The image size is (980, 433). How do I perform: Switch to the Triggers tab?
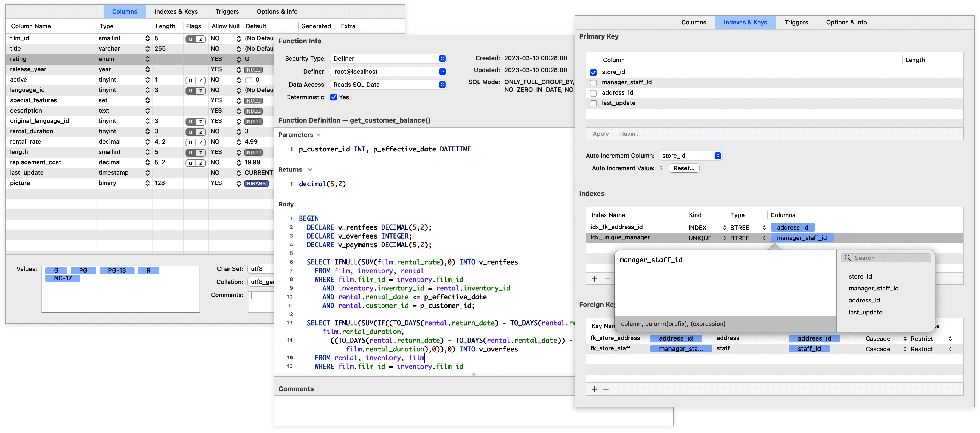point(796,23)
